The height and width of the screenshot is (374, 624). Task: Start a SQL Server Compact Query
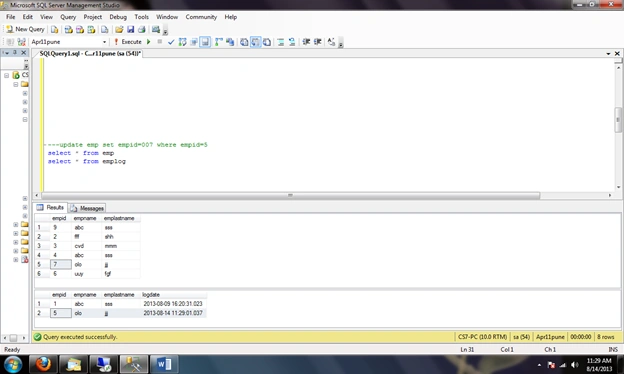(104, 29)
